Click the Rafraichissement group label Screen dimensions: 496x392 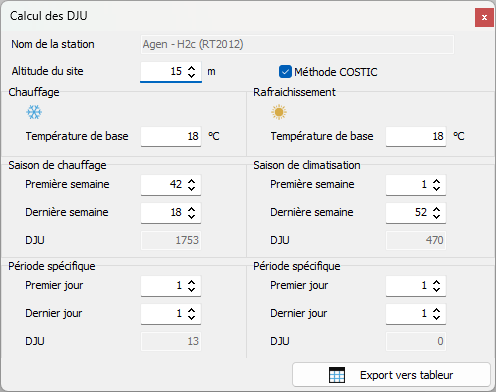[x=294, y=92]
